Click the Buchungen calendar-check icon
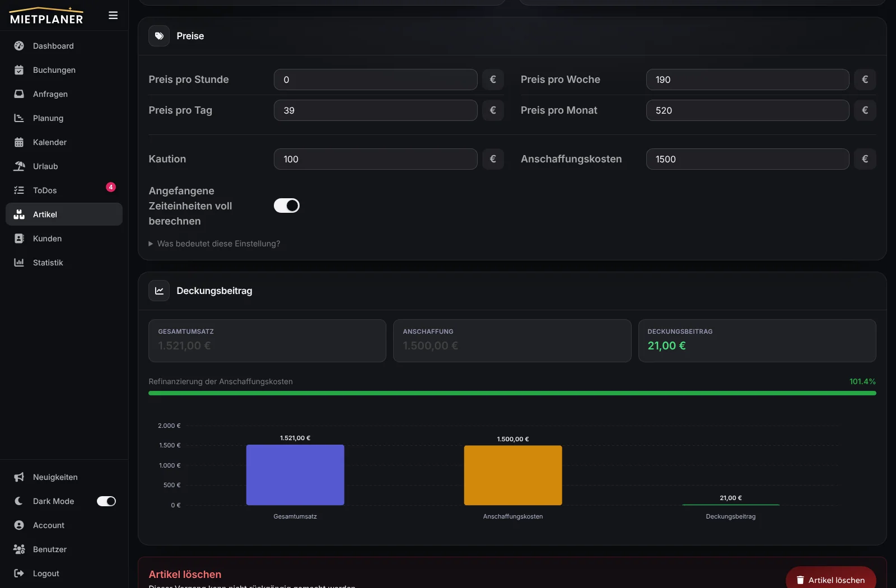896x588 pixels. click(x=19, y=70)
